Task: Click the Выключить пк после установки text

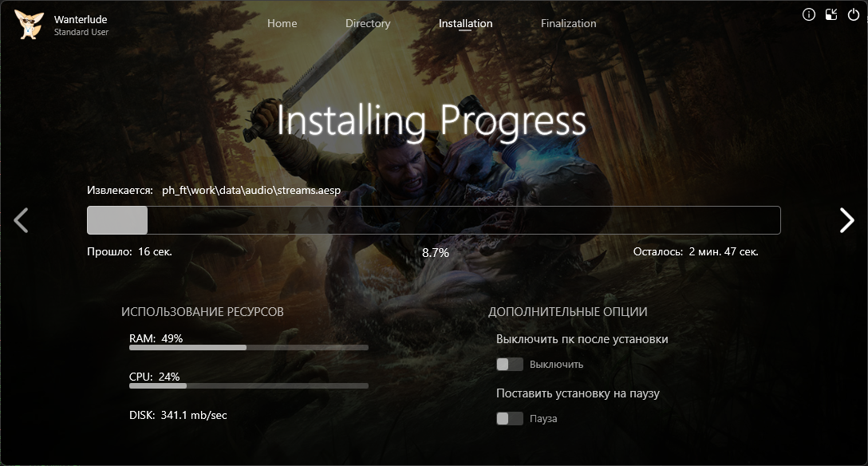Action: click(x=582, y=339)
